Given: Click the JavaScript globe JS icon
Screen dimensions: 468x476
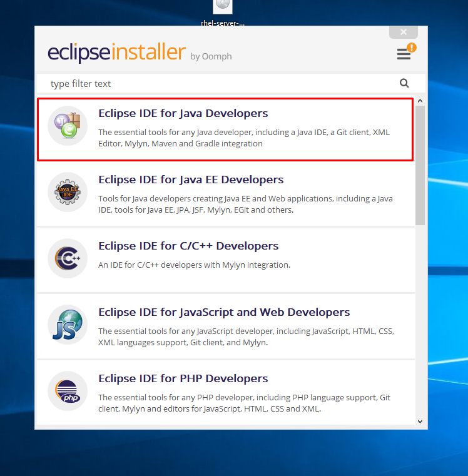Looking at the screenshot, I should pyautogui.click(x=68, y=325).
